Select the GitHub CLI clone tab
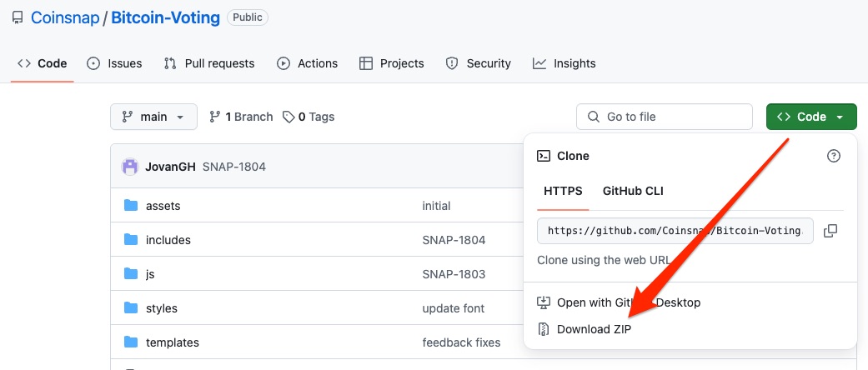868x370 pixels. coord(633,192)
